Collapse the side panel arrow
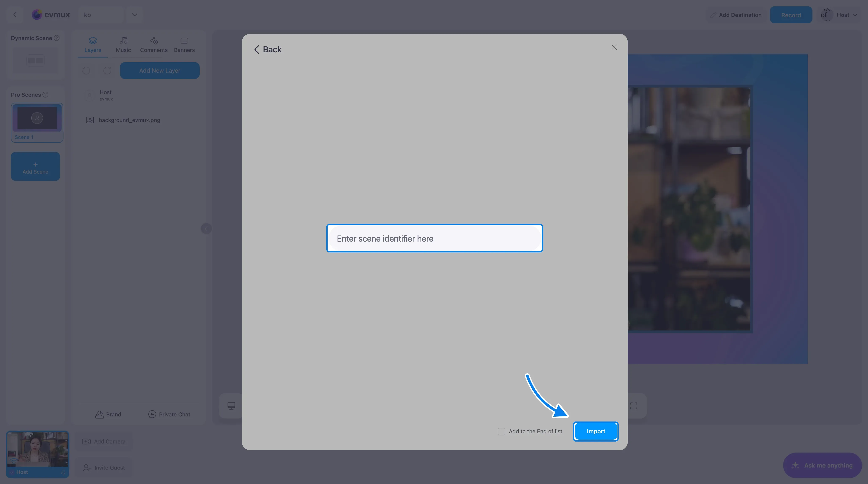 [206, 228]
